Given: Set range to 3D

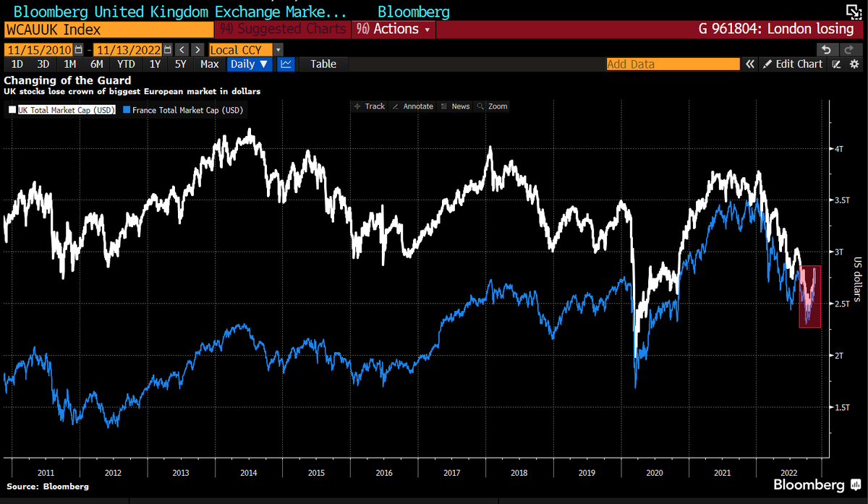Looking at the screenshot, I should (x=43, y=64).
